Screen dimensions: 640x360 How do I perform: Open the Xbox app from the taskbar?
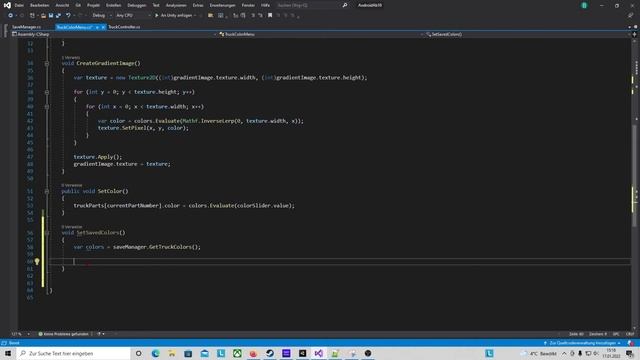237,353
